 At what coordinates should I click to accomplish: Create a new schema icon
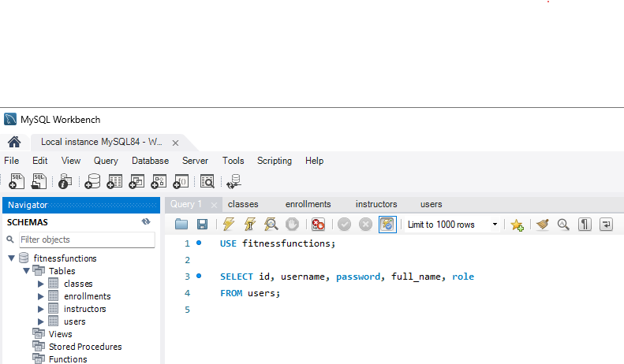(x=92, y=181)
